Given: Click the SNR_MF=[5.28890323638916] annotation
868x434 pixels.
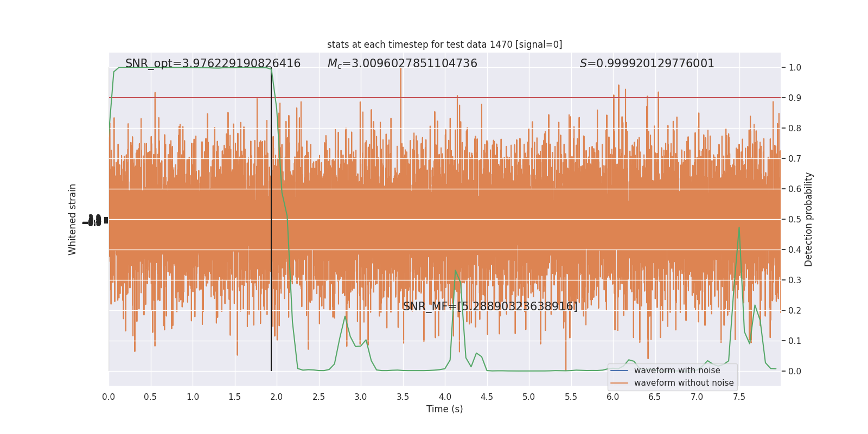Looking at the screenshot, I should 490,307.
